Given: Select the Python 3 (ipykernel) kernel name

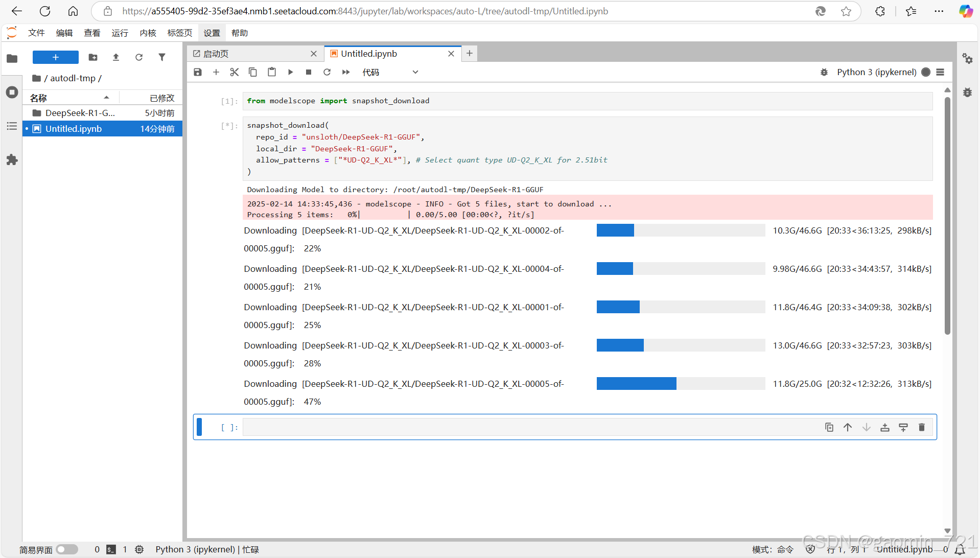Looking at the screenshot, I should (876, 72).
